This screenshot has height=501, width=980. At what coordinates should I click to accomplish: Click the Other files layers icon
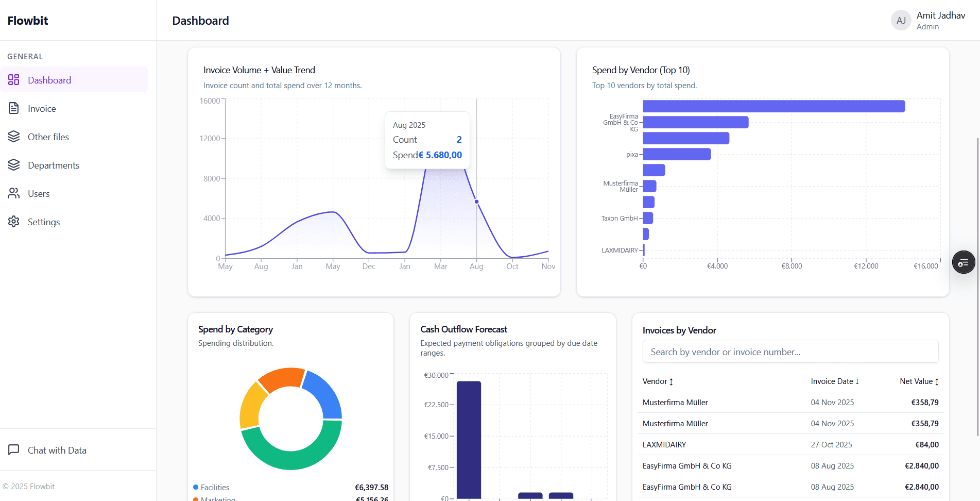pyautogui.click(x=13, y=137)
